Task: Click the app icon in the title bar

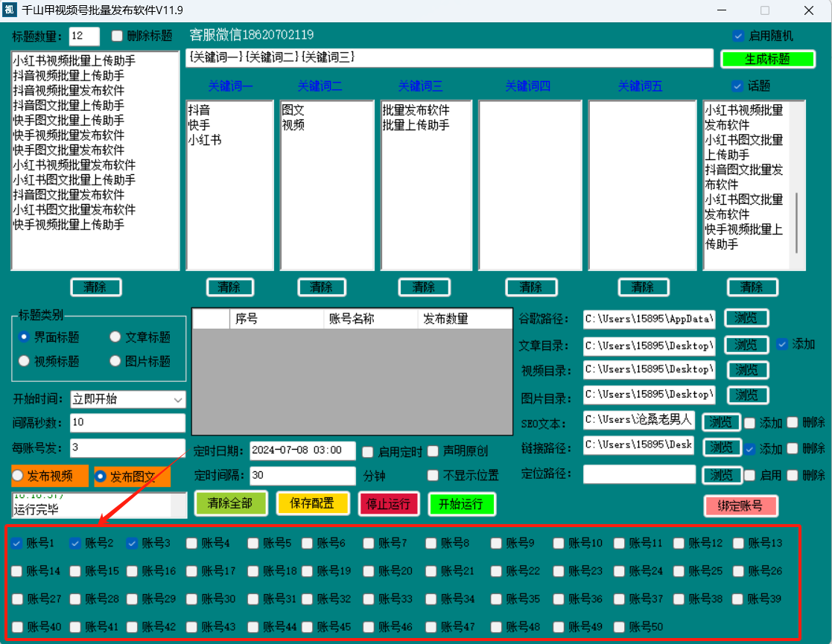Action: tap(10, 10)
